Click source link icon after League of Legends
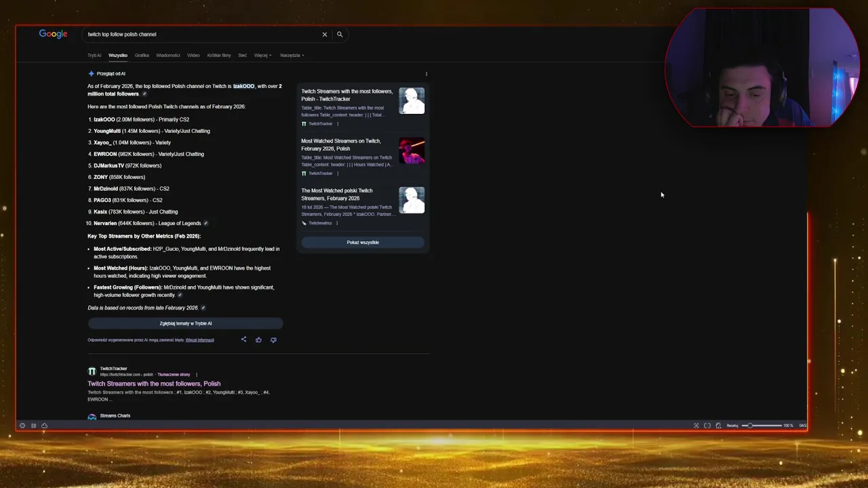Viewport: 868px width, 488px height. (205, 223)
